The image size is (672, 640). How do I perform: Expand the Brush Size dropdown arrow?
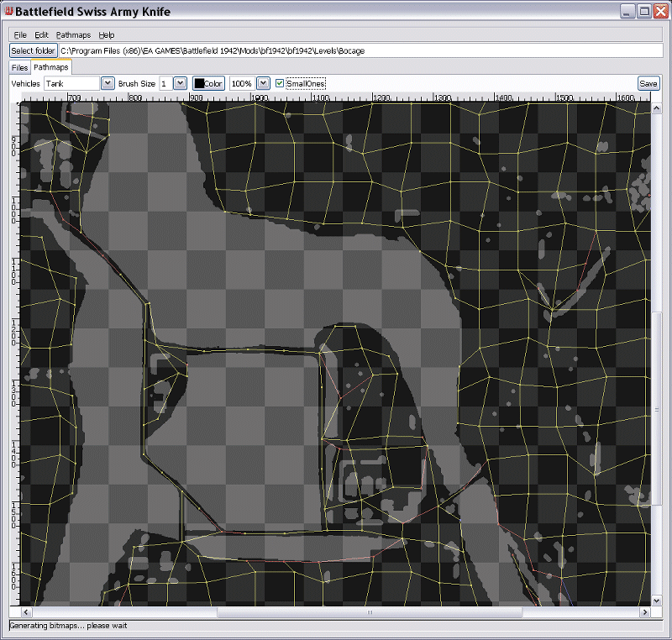[180, 83]
